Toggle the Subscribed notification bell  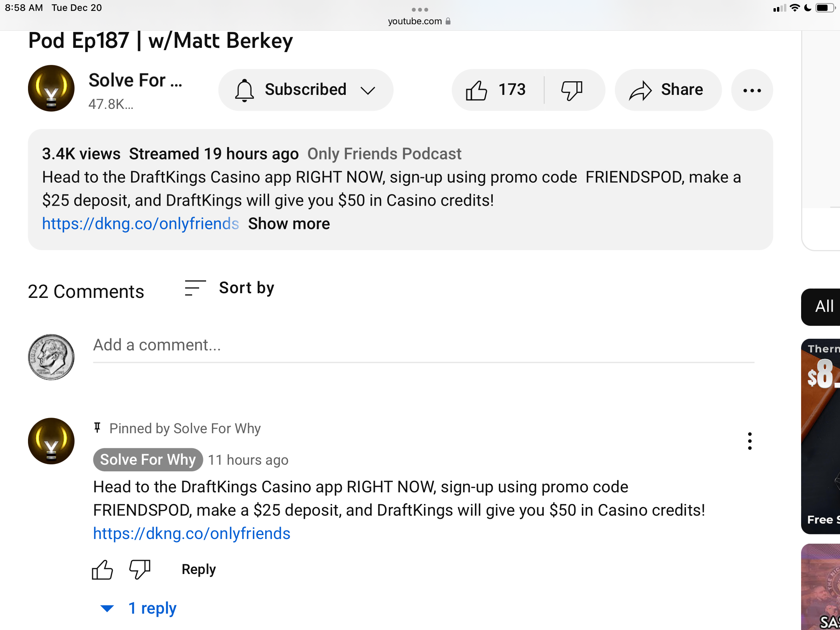tap(245, 90)
